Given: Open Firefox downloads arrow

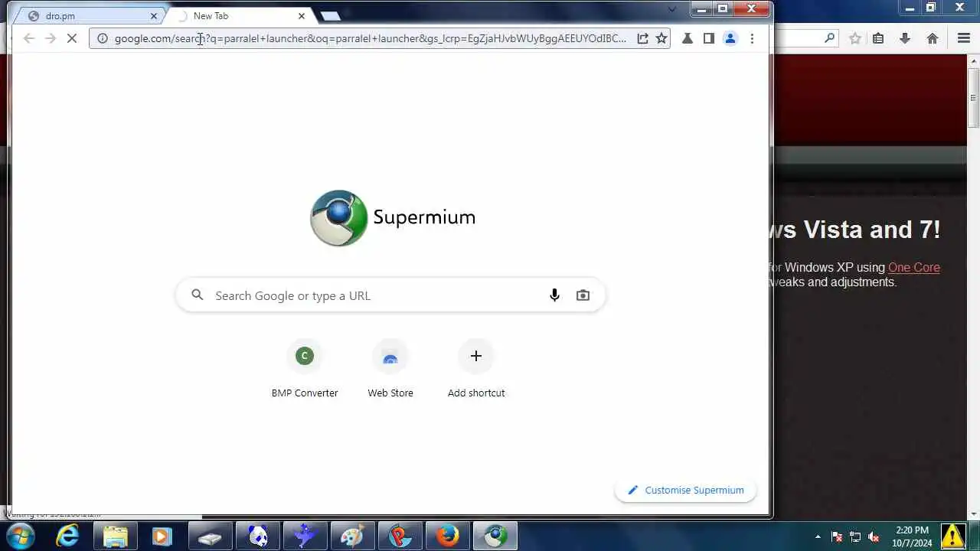Looking at the screenshot, I should tap(905, 38).
